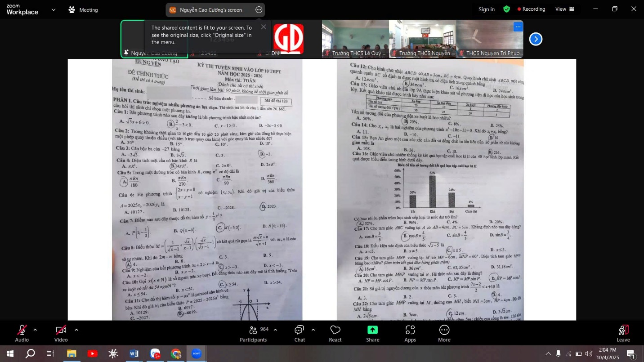Screen dimensions: 644x362
Task: Select the Meeting tab
Action: coord(83,9)
